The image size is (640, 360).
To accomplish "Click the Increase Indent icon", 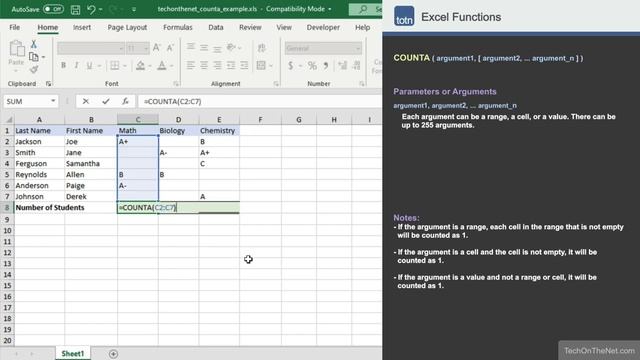I will [x=244, y=65].
